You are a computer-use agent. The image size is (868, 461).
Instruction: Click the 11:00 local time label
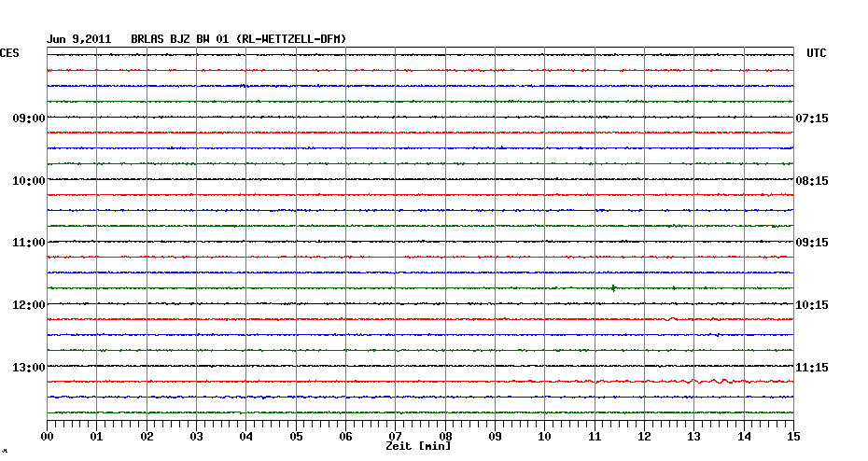[28, 243]
